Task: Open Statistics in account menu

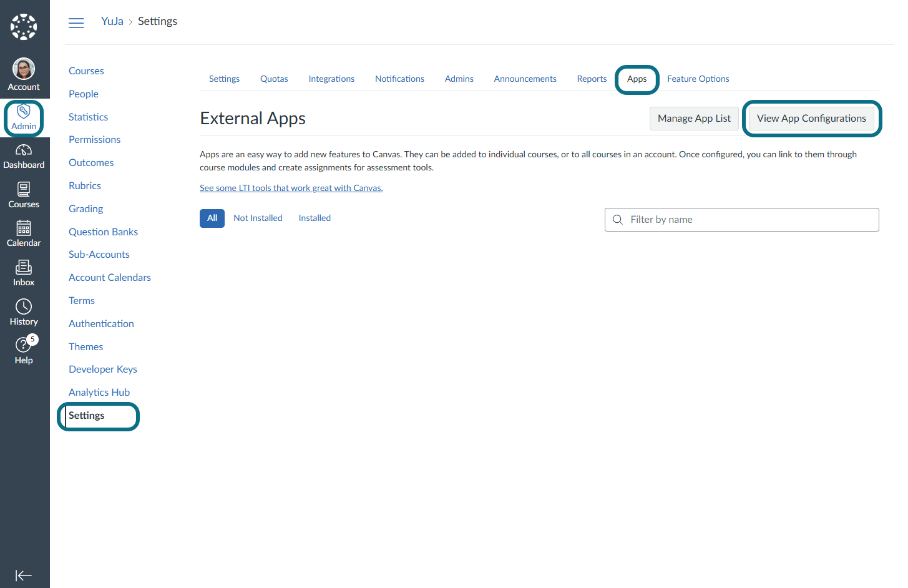Action: [x=88, y=117]
